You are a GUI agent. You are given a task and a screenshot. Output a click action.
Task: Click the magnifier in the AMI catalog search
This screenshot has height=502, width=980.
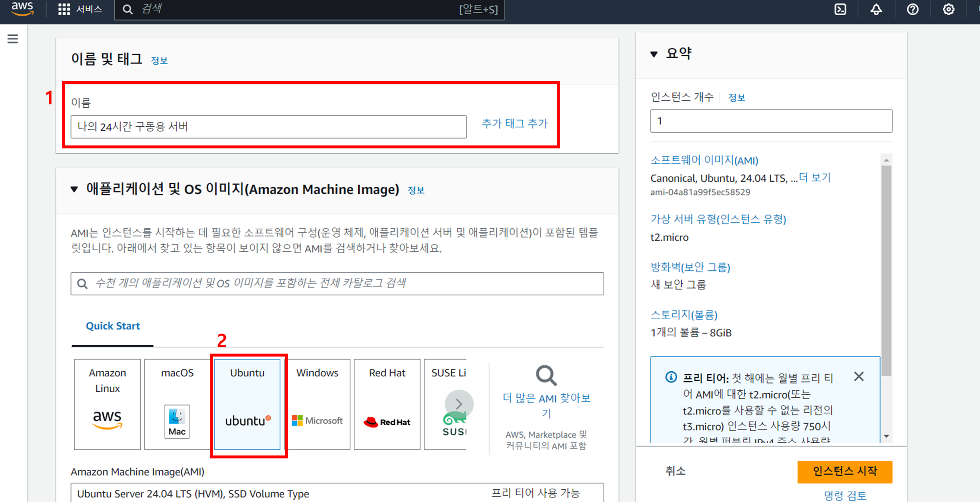click(82, 284)
